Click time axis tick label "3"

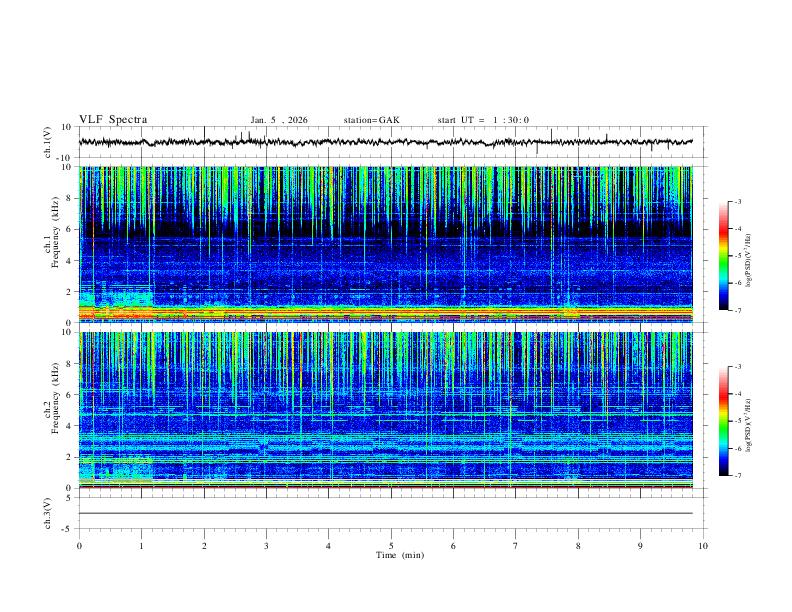[266, 546]
